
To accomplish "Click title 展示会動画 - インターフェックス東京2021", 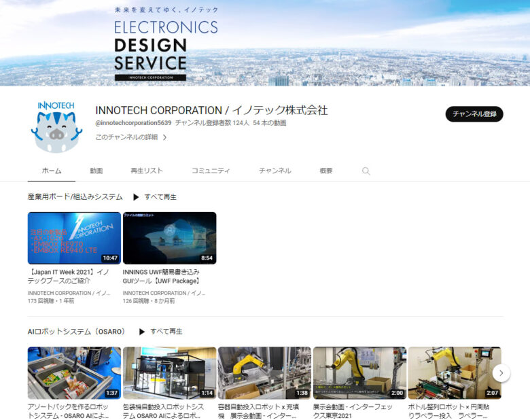I will click(353, 411).
